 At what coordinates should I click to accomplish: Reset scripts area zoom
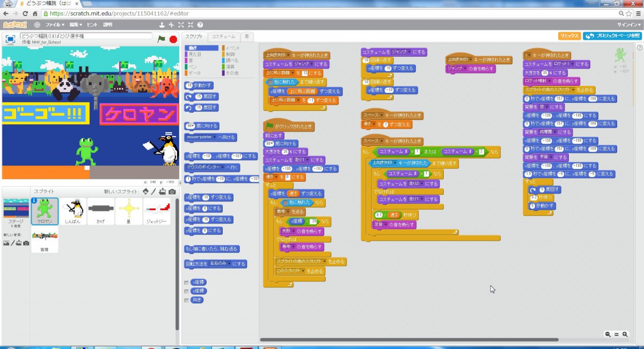pos(617,334)
